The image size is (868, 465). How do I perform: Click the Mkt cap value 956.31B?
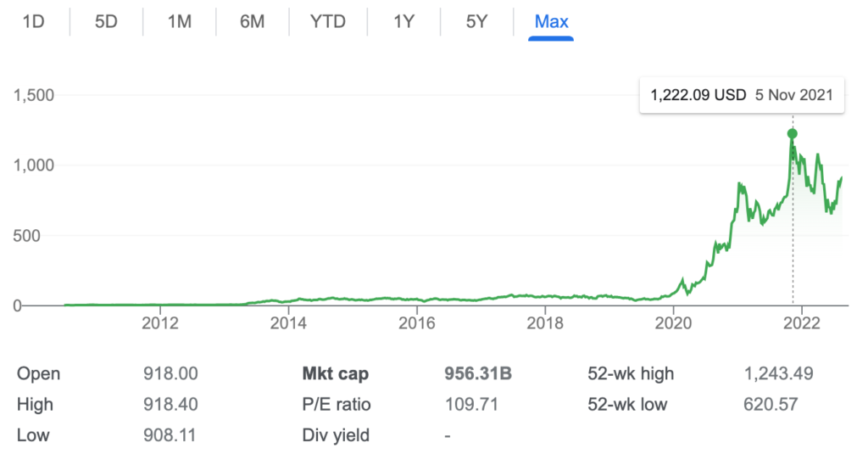pyautogui.click(x=478, y=373)
